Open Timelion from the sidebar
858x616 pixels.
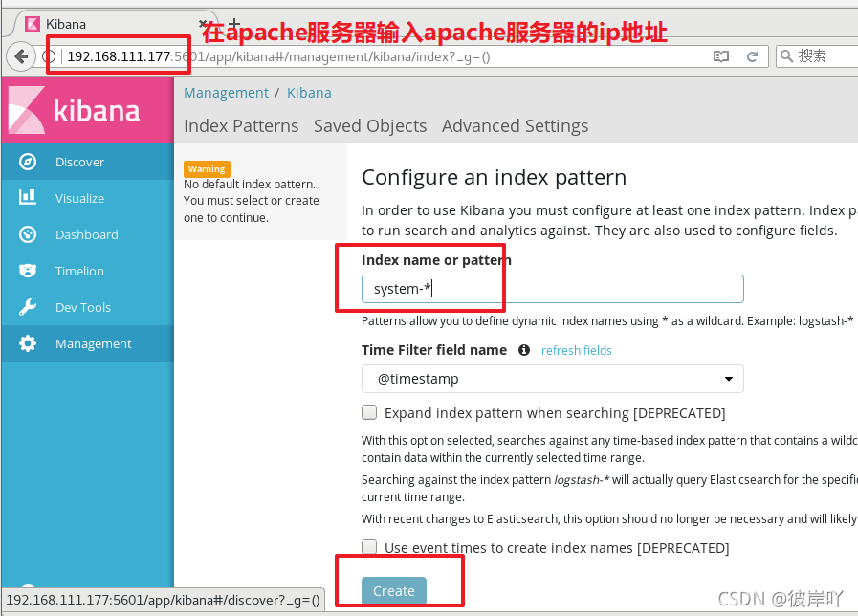(x=88, y=271)
